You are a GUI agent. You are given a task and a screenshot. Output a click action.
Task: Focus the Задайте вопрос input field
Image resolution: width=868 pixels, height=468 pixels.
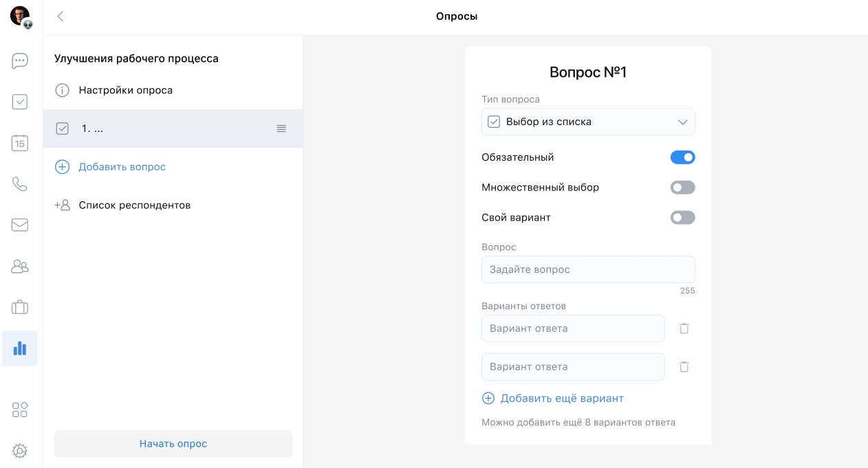click(x=588, y=269)
